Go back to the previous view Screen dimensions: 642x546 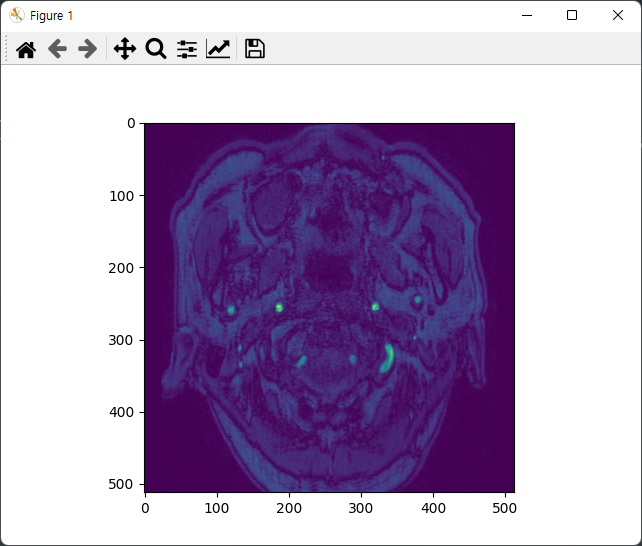(57, 49)
